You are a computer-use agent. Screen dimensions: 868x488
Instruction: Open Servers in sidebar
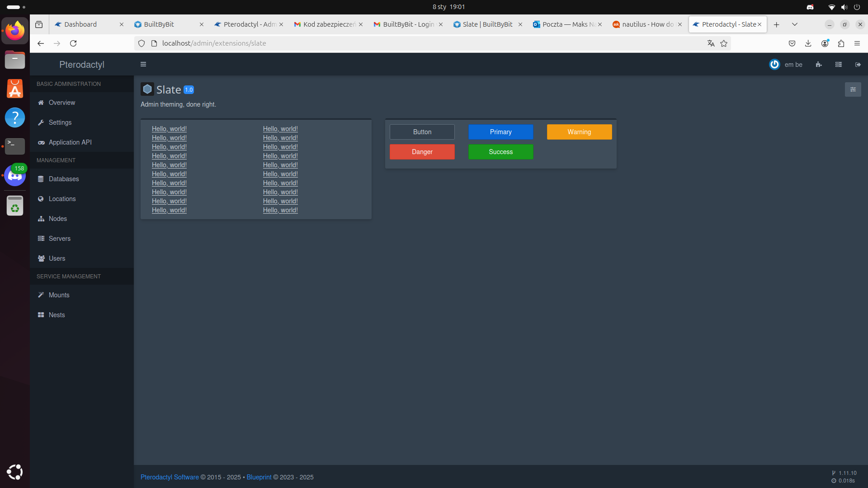click(82, 239)
